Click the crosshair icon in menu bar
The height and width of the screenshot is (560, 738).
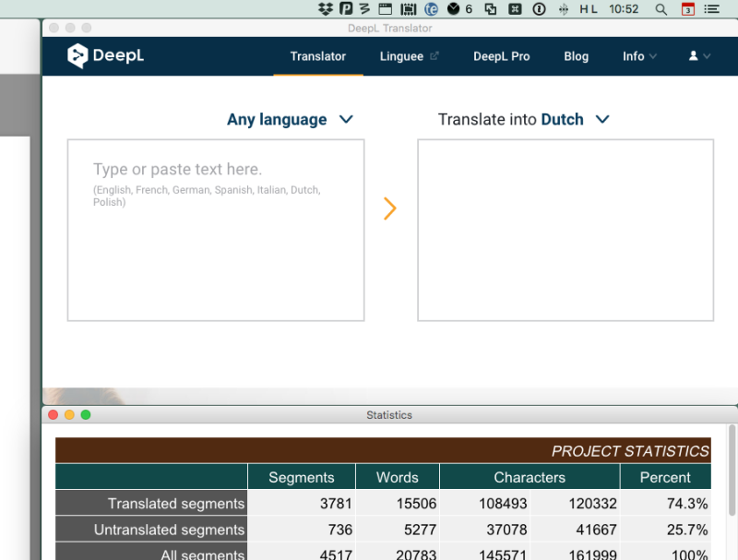click(x=563, y=9)
